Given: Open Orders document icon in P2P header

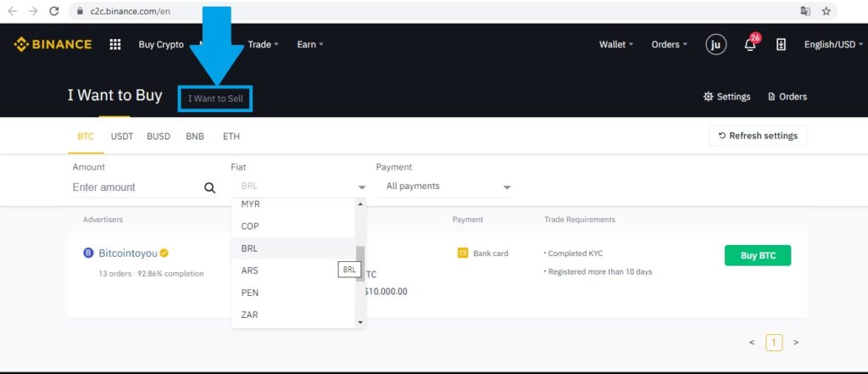Looking at the screenshot, I should [771, 97].
